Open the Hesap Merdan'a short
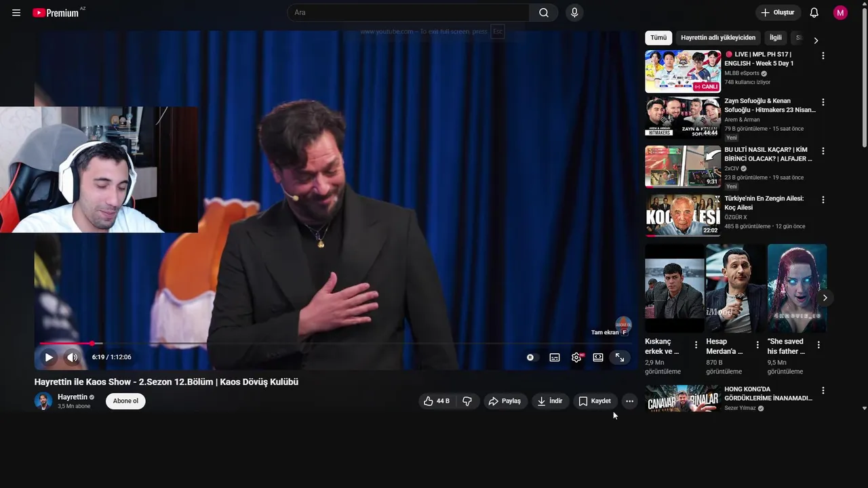Viewport: 868px width, 488px height. (736, 288)
